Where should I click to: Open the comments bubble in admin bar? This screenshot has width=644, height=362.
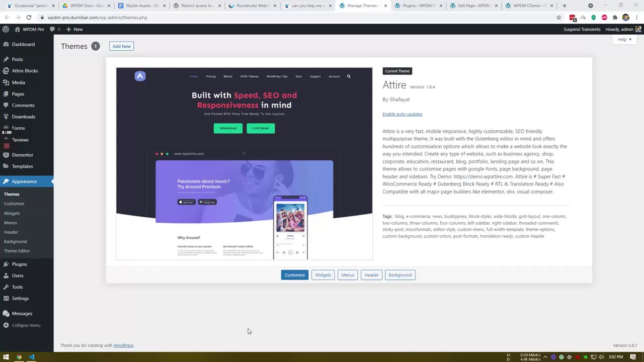(x=54, y=29)
